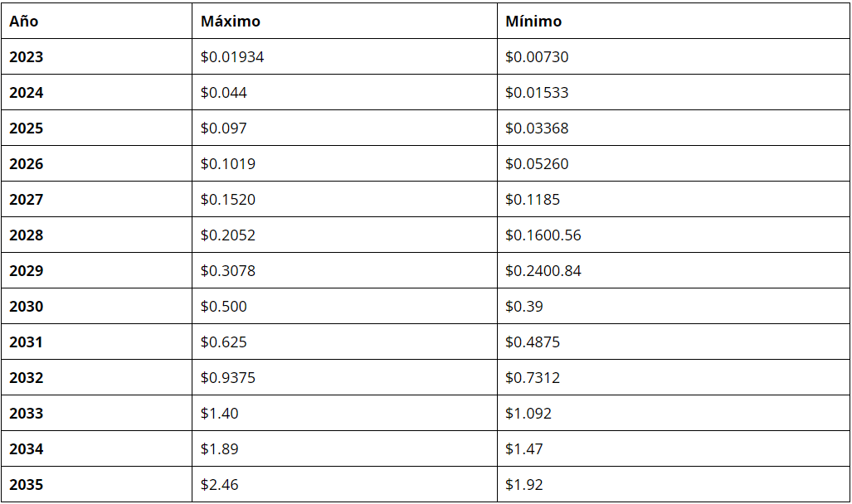Select the $1.92 minimum value
The height and width of the screenshot is (504, 852).
pos(524,485)
